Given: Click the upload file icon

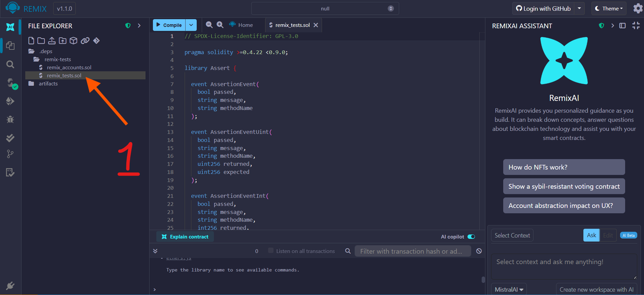Looking at the screenshot, I should click(x=52, y=41).
